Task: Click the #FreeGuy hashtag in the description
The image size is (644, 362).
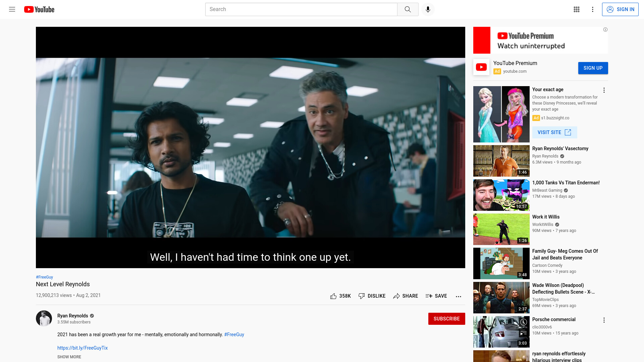Action: pyautogui.click(x=234, y=335)
